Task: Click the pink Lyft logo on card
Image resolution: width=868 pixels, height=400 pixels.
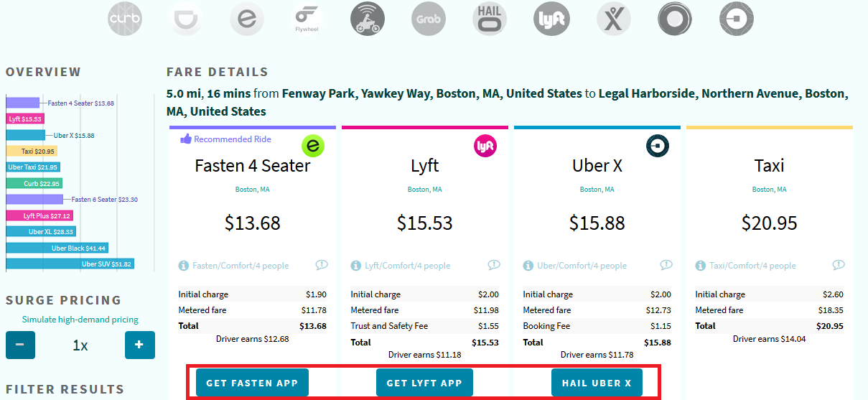Action: pos(485,146)
